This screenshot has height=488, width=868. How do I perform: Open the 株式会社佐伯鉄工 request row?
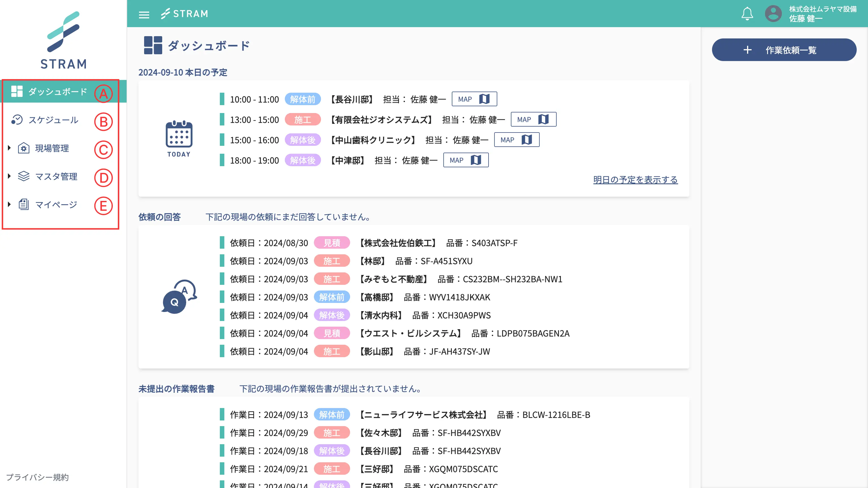(x=398, y=243)
